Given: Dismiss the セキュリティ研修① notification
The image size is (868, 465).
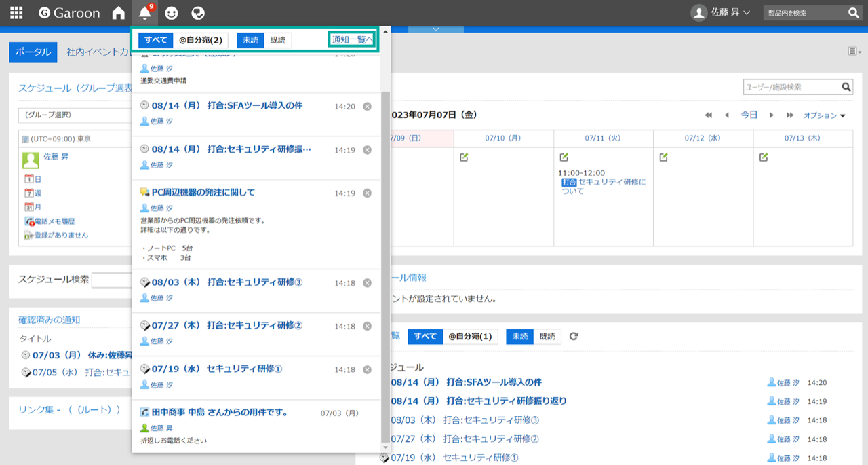Looking at the screenshot, I should point(367,370).
